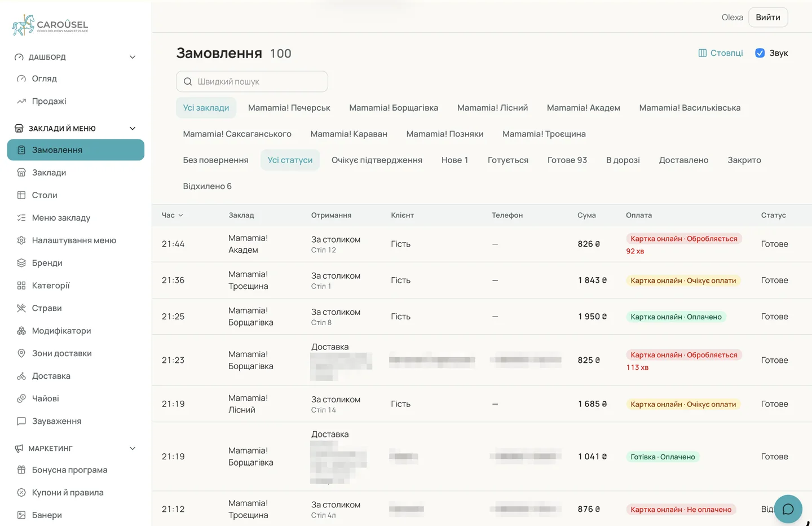Screen dimensions: 812x526
Task: Click the Модифікатори cubes icon
Action: pyautogui.click(x=21, y=331)
